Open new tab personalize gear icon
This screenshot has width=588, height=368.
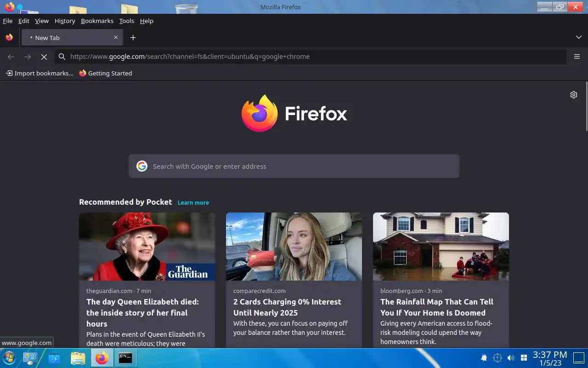point(574,95)
